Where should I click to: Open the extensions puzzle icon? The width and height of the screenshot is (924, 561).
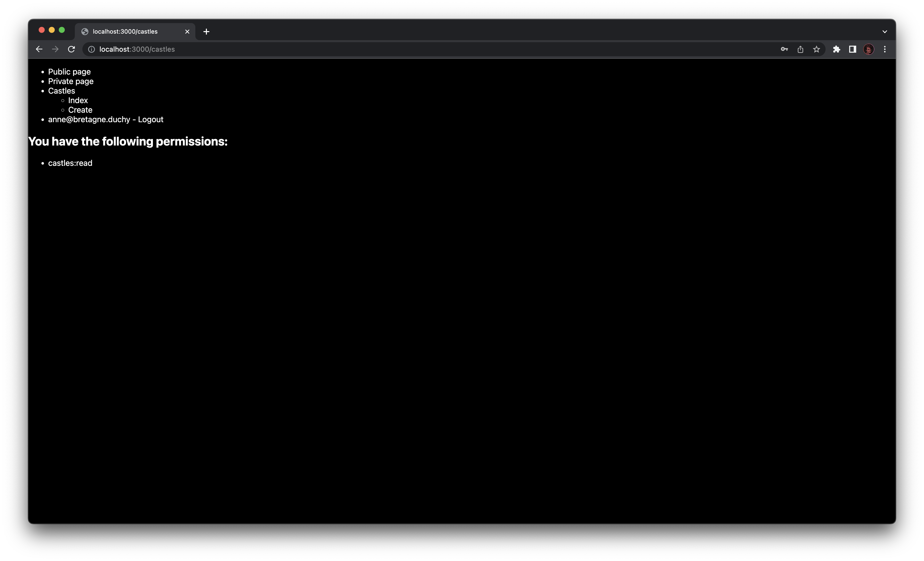tap(837, 49)
